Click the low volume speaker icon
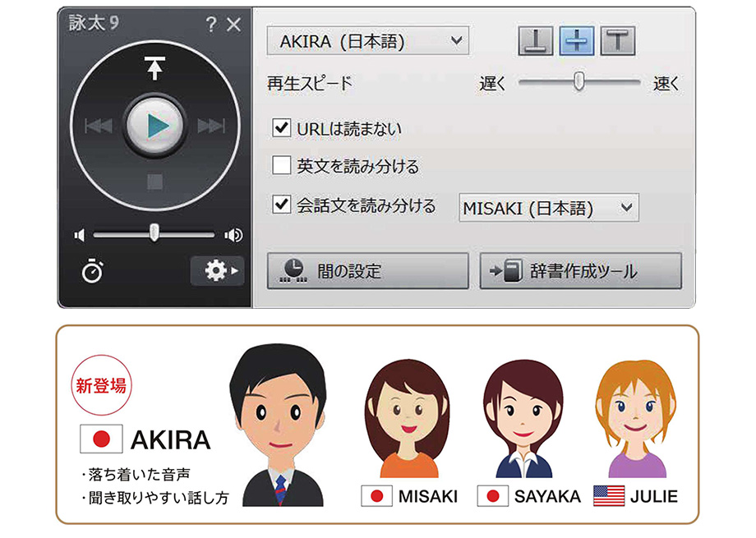 coord(80,235)
